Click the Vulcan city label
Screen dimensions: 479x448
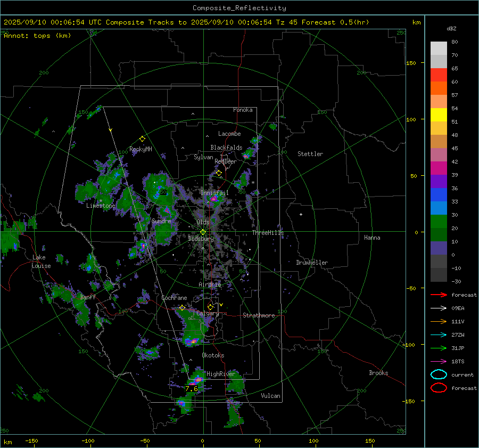coord(270,396)
